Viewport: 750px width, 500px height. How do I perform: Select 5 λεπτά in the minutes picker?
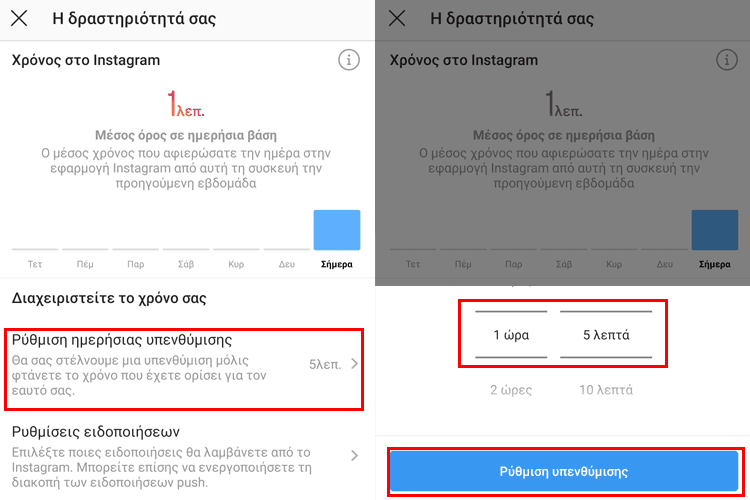coord(606,334)
